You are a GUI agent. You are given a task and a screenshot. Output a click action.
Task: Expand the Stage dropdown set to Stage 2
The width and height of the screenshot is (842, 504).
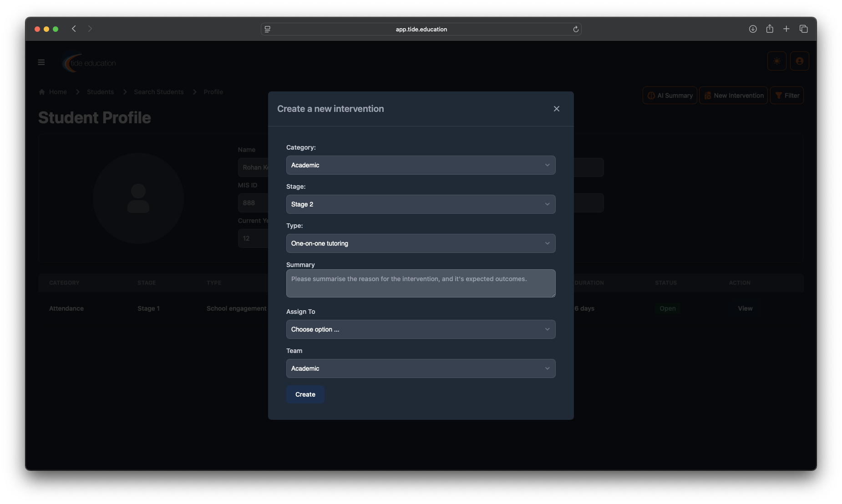[x=420, y=204]
